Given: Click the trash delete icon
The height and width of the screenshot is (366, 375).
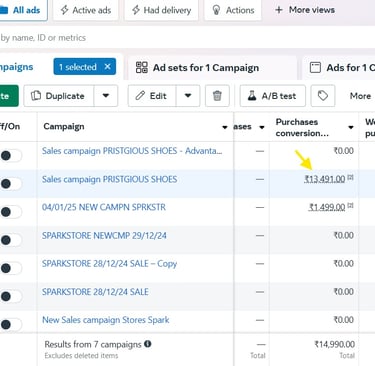Looking at the screenshot, I should click(217, 96).
